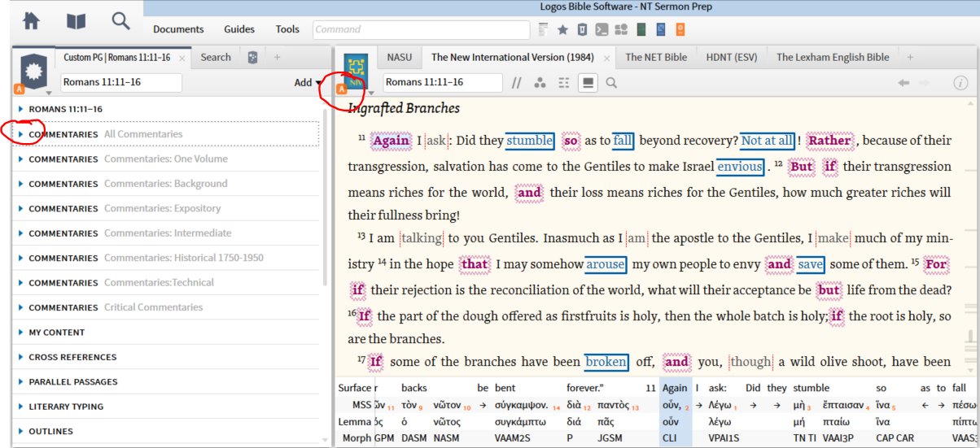This screenshot has height=448, width=980.
Task: Select interlinear word 'οὖν' in MSS row
Action: pos(671,404)
